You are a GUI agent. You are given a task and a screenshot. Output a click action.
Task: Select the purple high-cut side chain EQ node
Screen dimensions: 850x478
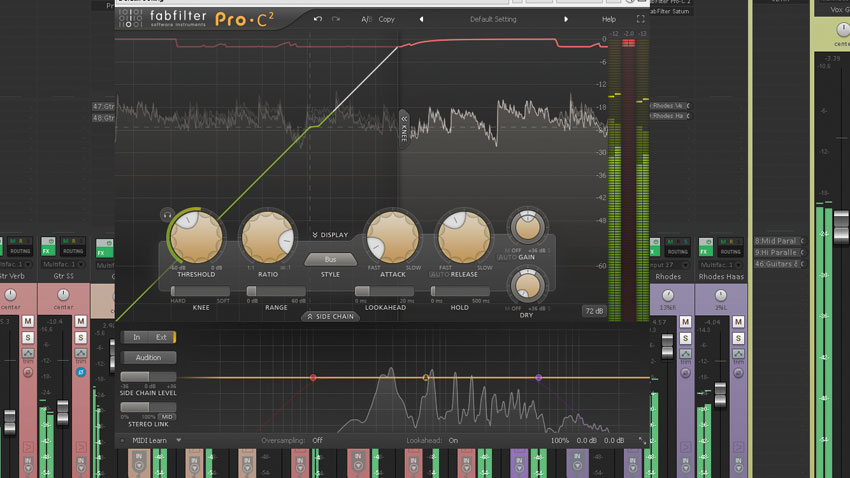tap(538, 377)
